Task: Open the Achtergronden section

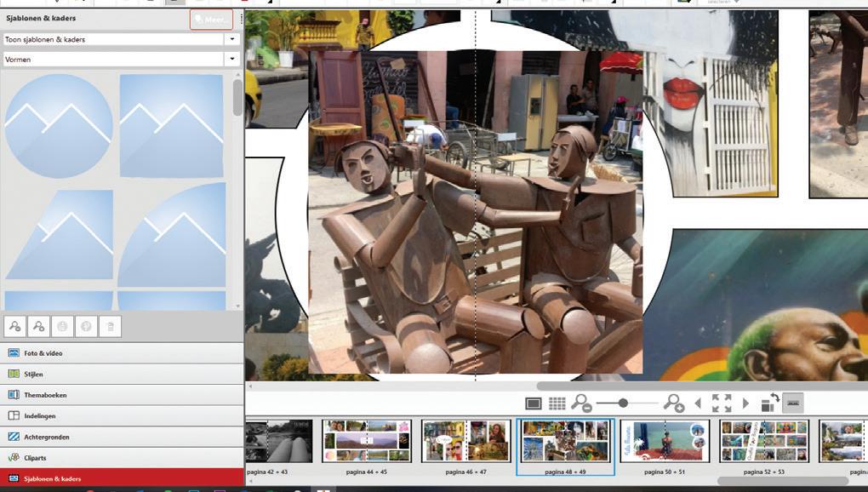Action: (122, 437)
